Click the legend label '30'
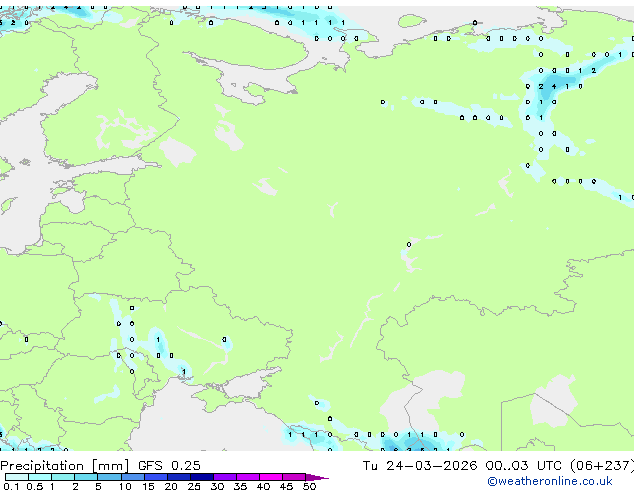The width and height of the screenshot is (634, 490). pyautogui.click(x=217, y=486)
